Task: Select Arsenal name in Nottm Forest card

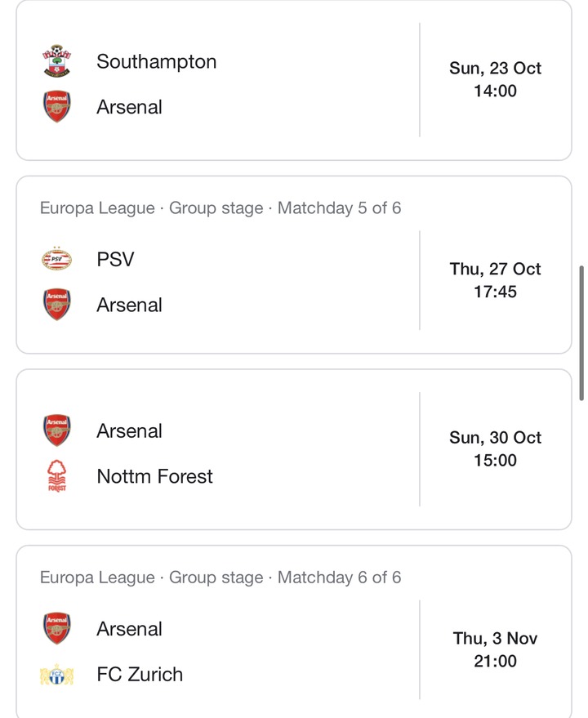Action: [129, 431]
